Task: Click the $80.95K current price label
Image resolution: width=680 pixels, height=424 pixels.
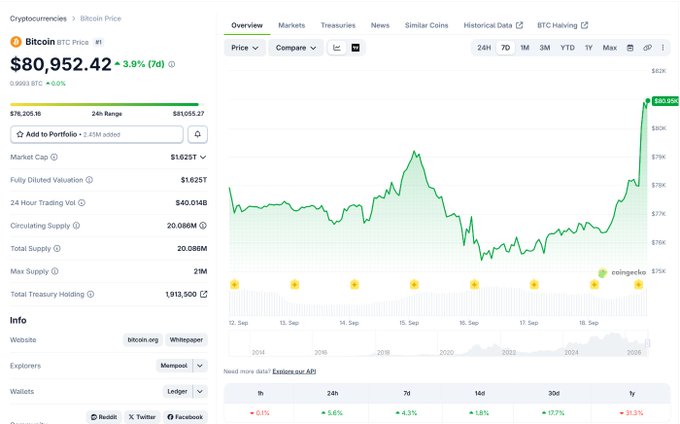Action: click(x=665, y=101)
